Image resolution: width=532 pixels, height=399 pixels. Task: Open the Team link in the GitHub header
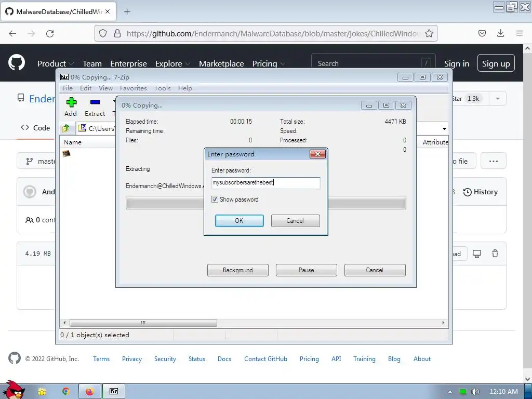pyautogui.click(x=92, y=63)
